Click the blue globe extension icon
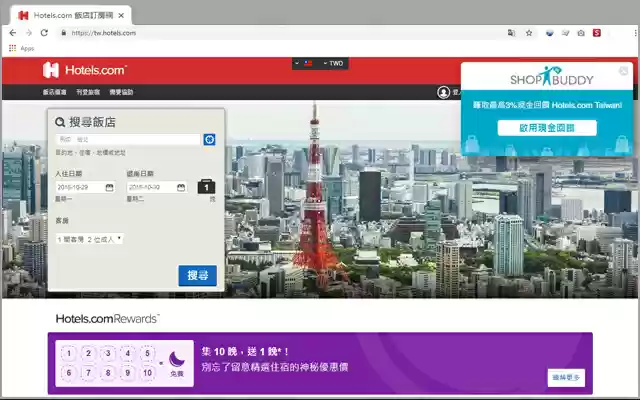 [550, 33]
